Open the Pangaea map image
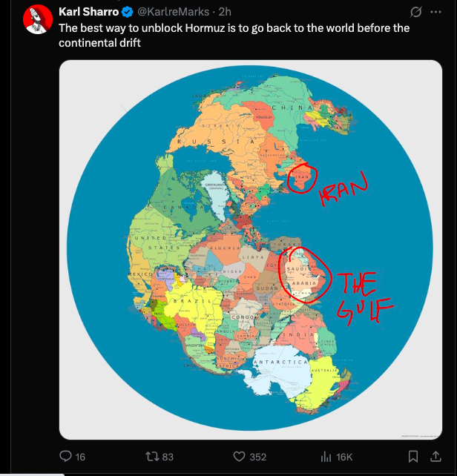This screenshot has width=457, height=476. (x=250, y=250)
